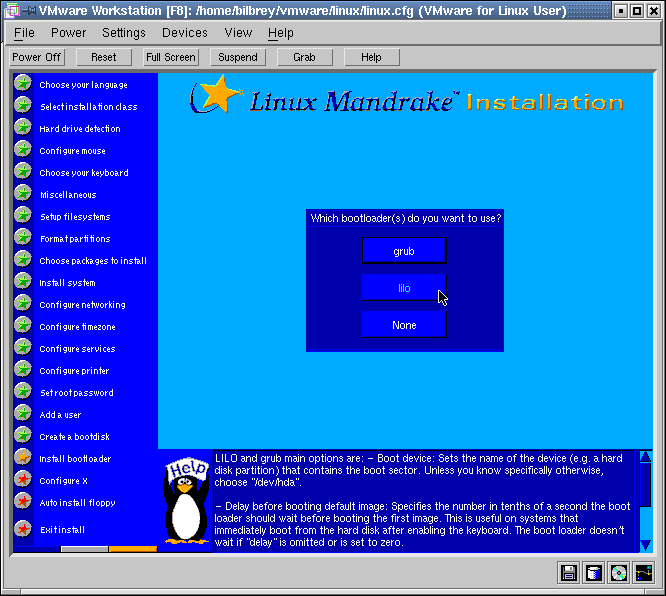The height and width of the screenshot is (596, 666).
Task: Open the Settings menu
Action: point(124,33)
